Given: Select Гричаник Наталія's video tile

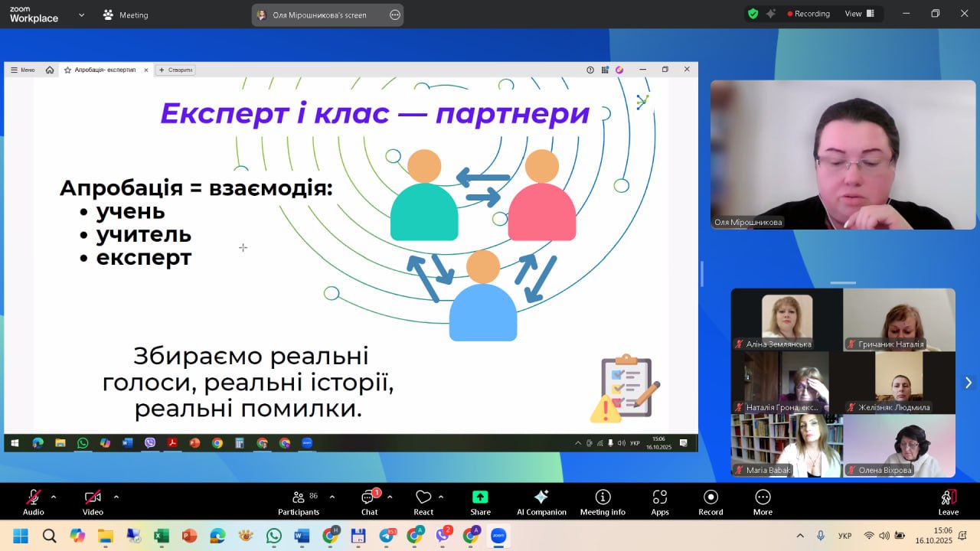Looking at the screenshot, I should coord(900,320).
